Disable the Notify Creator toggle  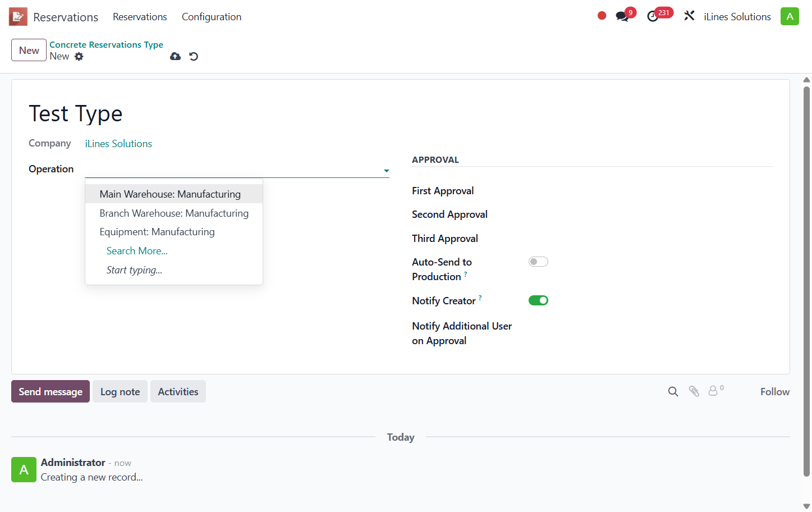coord(538,300)
